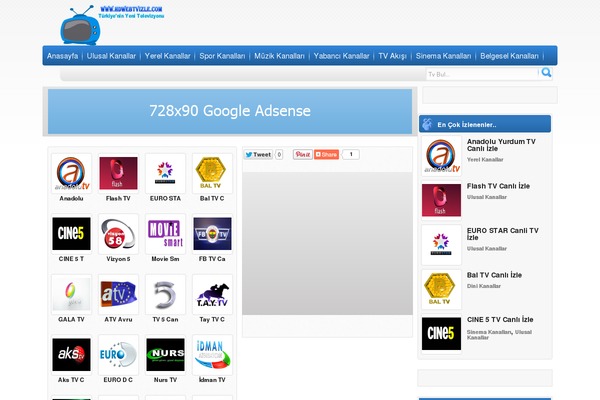
Task: Open CINE 5 channel logo in grid
Action: pyautogui.click(x=71, y=234)
